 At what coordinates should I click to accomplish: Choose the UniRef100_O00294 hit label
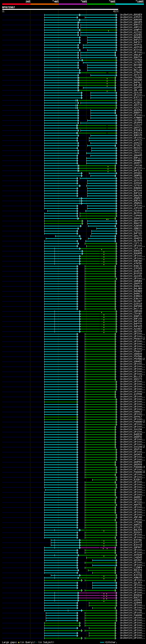131,429
